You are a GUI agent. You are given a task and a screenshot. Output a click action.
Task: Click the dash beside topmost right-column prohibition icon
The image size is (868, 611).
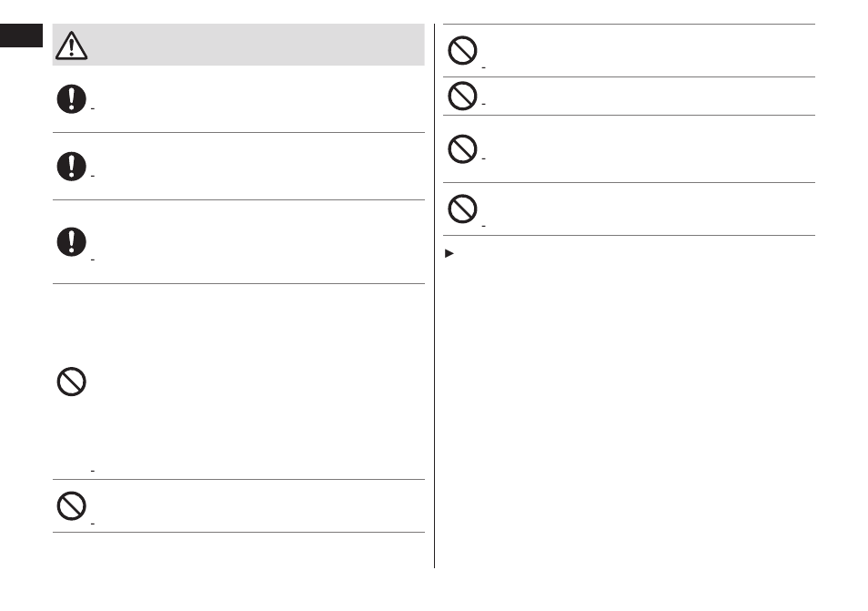(x=483, y=67)
